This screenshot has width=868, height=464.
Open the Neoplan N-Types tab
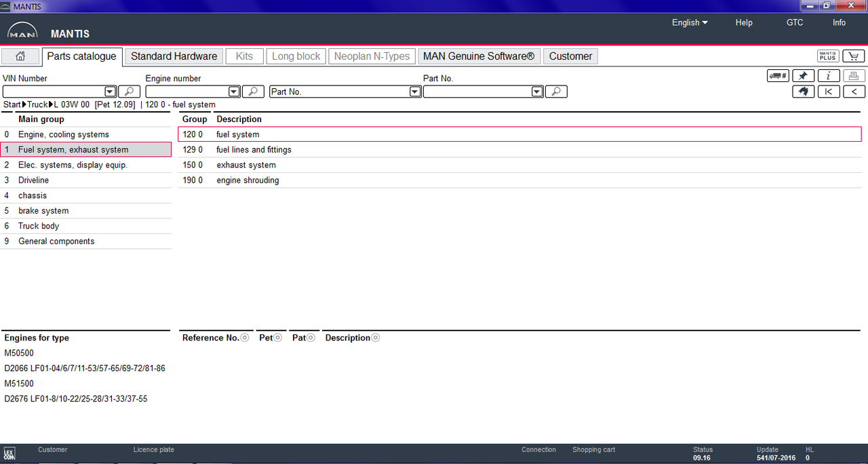pos(372,56)
